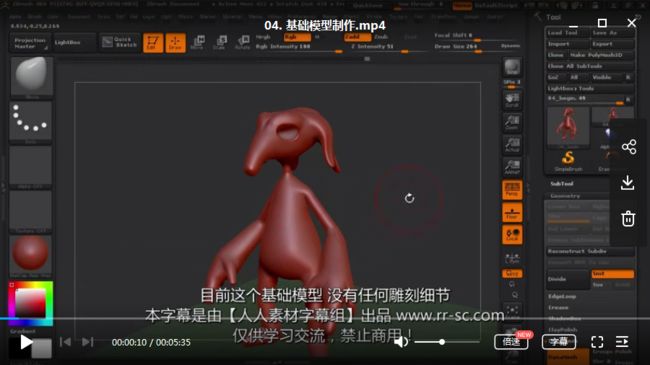Viewport: 650px width, 365px height.
Task: Play the video with the play button
Action: point(26,343)
